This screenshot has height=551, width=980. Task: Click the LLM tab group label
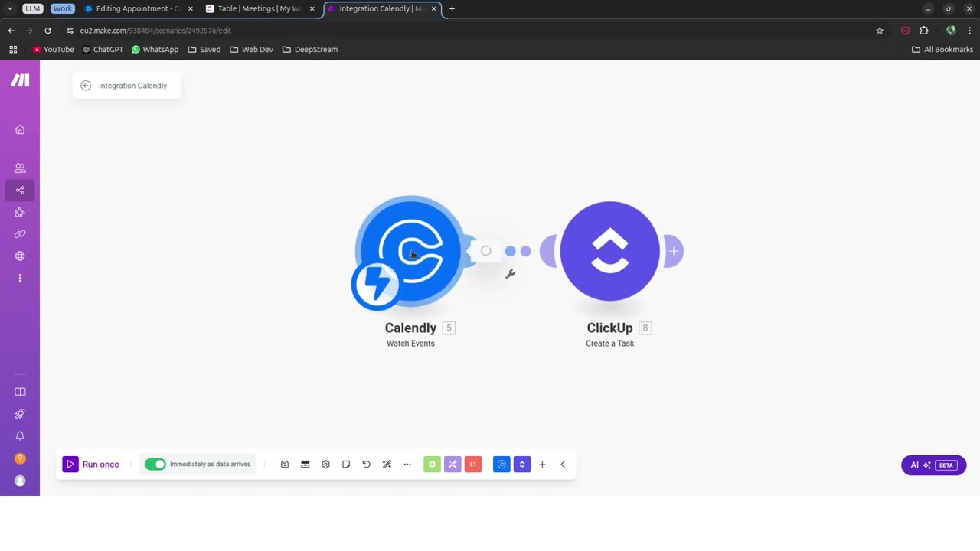(x=32, y=8)
